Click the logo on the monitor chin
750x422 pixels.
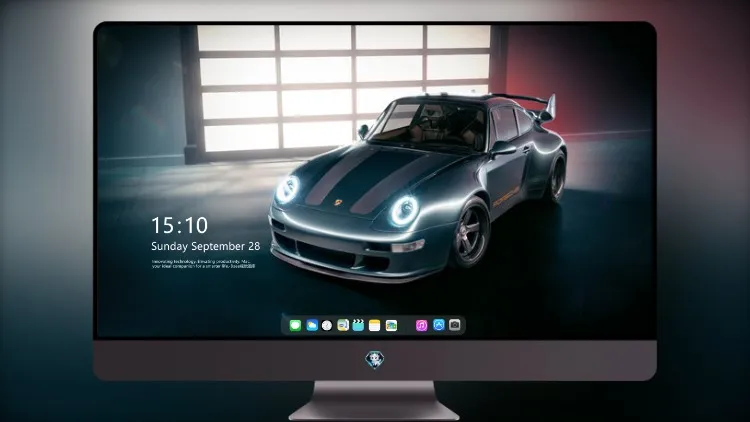(x=375, y=360)
